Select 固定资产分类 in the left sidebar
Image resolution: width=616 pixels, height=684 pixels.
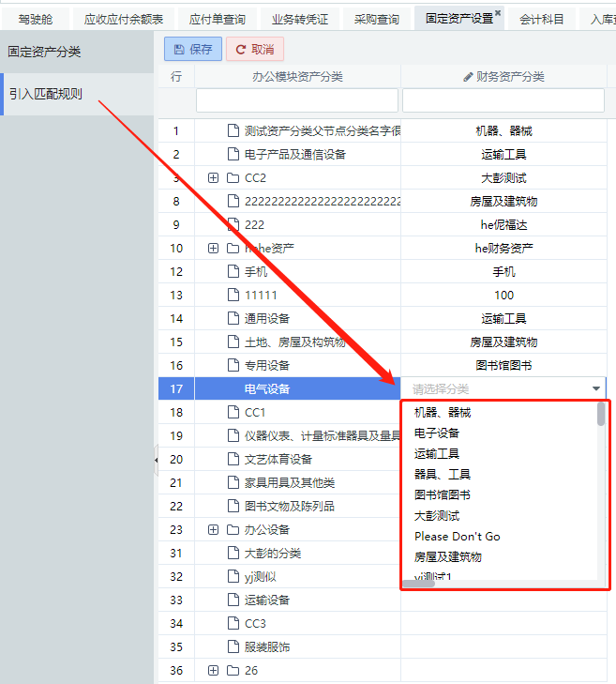[x=44, y=52]
